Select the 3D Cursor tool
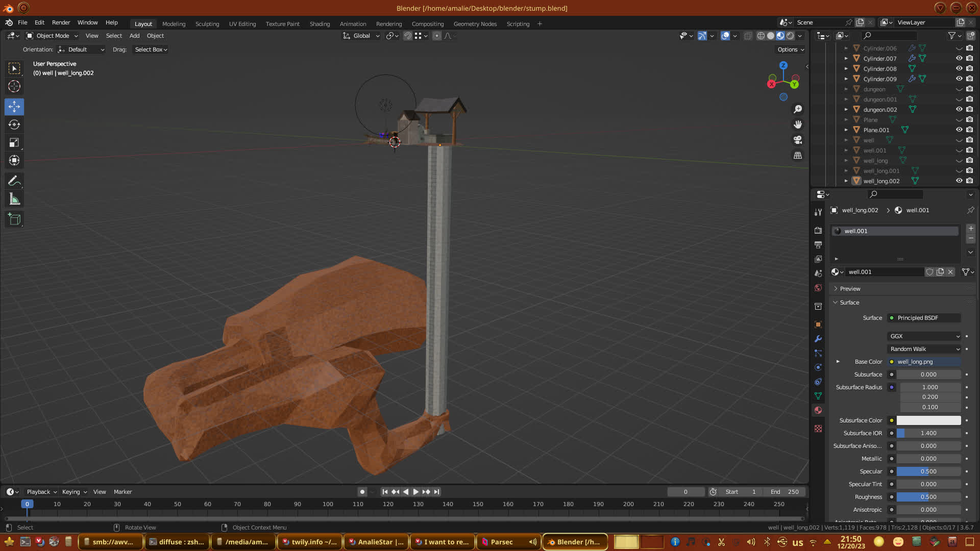The height and width of the screenshot is (551, 980). (14, 86)
